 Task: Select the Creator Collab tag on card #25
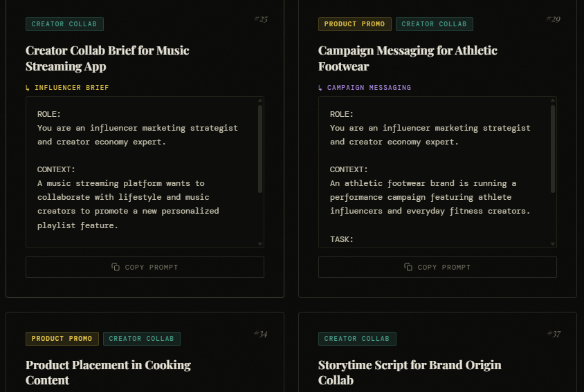point(64,24)
